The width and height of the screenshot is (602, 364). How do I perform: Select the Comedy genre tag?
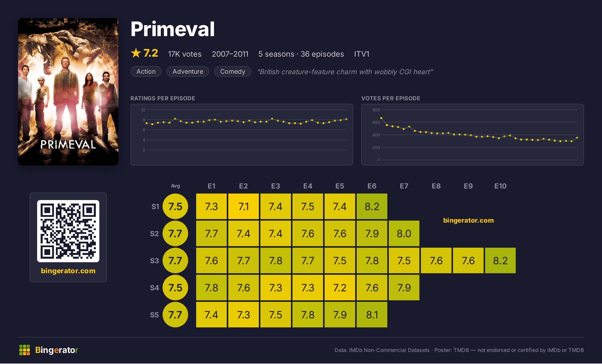[x=233, y=72]
